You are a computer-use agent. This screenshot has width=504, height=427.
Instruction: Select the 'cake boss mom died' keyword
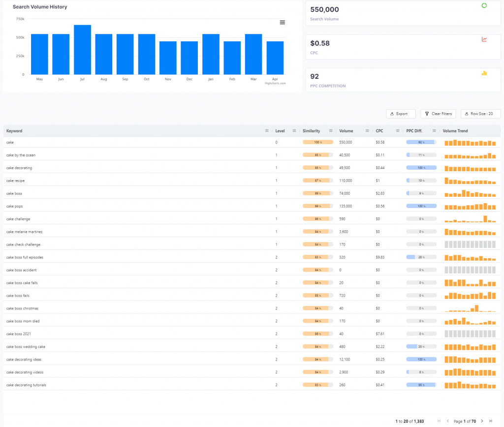(x=23, y=321)
